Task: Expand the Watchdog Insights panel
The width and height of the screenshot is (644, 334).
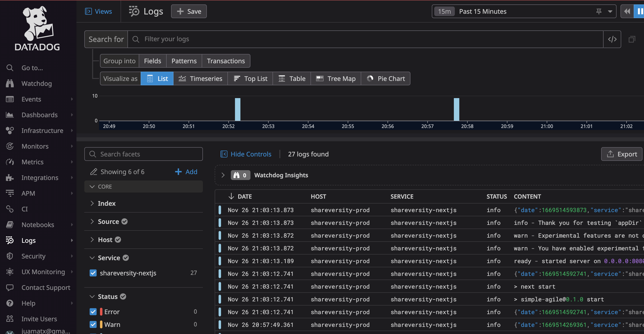Action: tap(223, 175)
